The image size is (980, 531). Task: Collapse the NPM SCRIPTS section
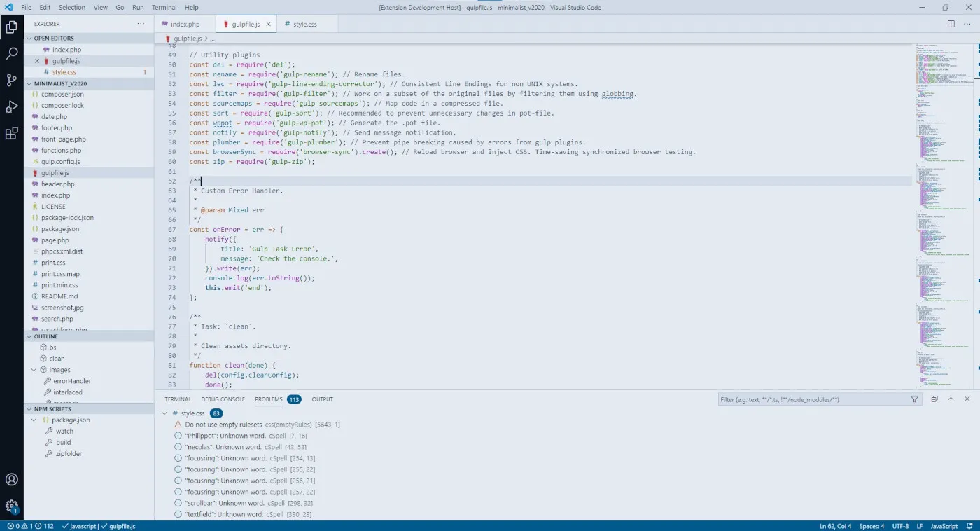coord(29,409)
